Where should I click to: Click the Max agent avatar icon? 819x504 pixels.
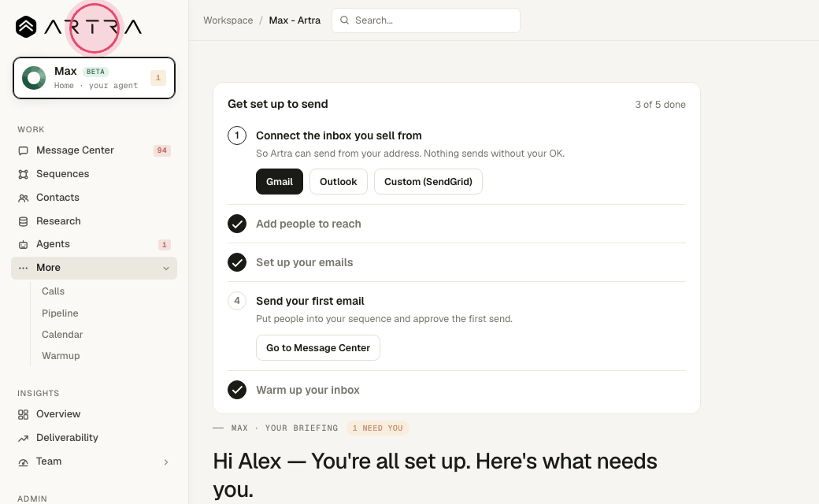pos(34,78)
